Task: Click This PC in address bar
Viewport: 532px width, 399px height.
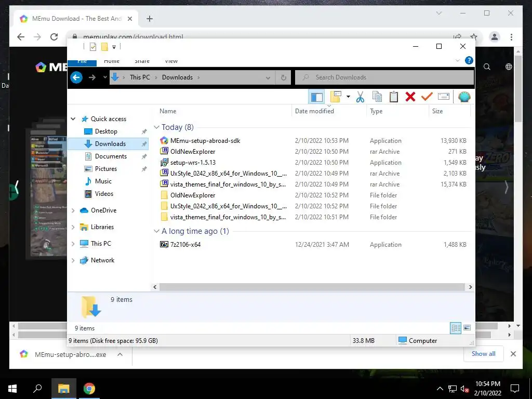Action: [x=140, y=77]
